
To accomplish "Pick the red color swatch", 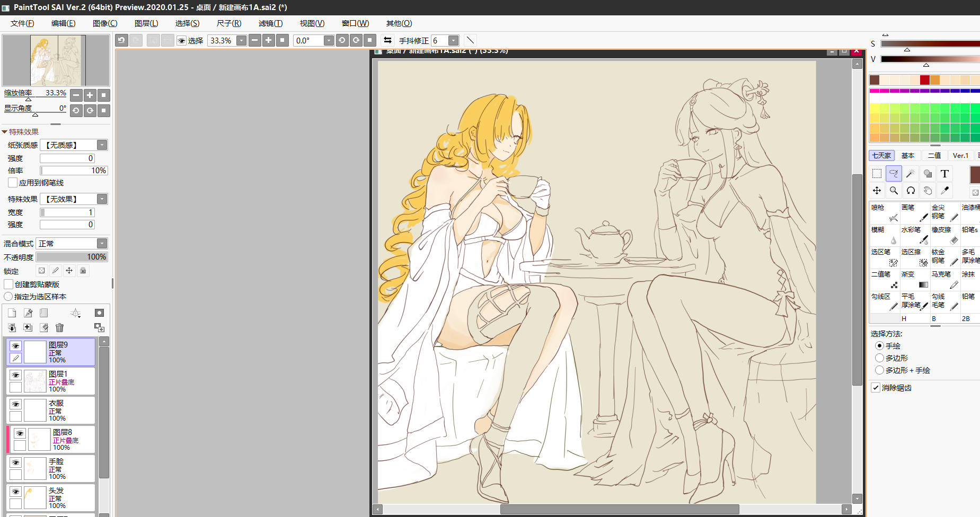I will click(925, 80).
